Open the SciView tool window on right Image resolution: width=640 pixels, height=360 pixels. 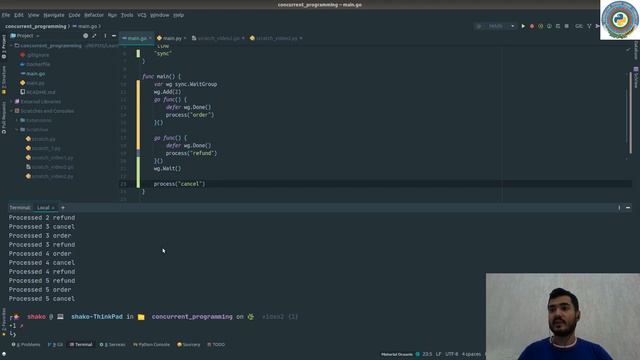[x=636, y=78]
